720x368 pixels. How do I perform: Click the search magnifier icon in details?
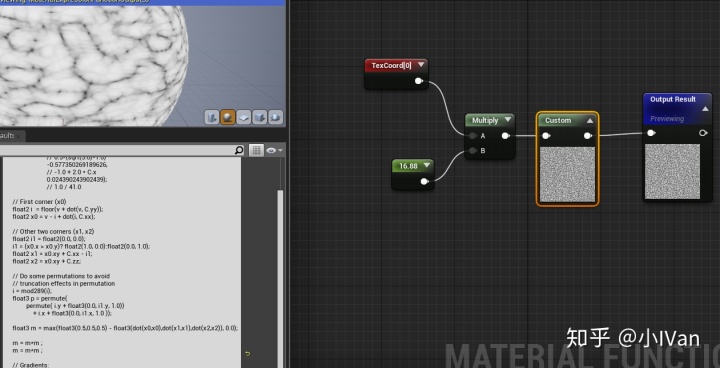click(x=239, y=150)
